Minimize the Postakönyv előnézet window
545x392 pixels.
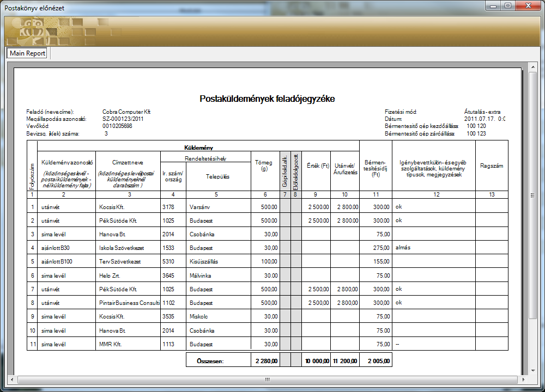(x=493, y=6)
